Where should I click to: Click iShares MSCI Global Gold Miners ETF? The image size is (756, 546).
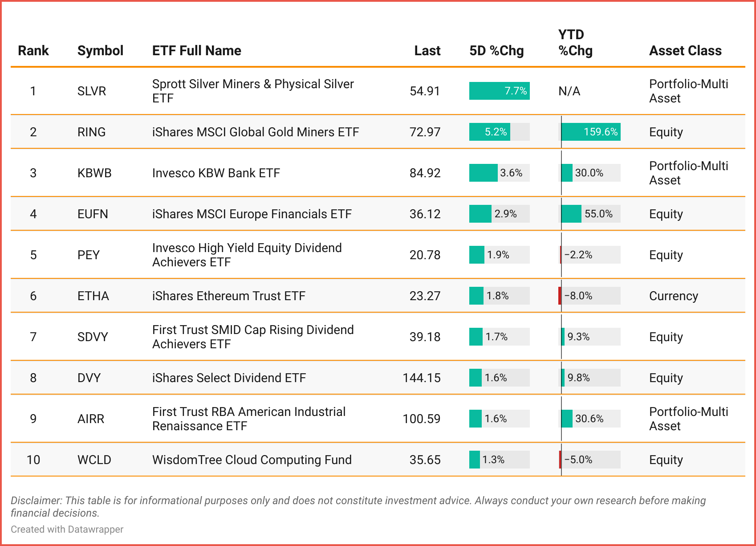pyautogui.click(x=255, y=132)
